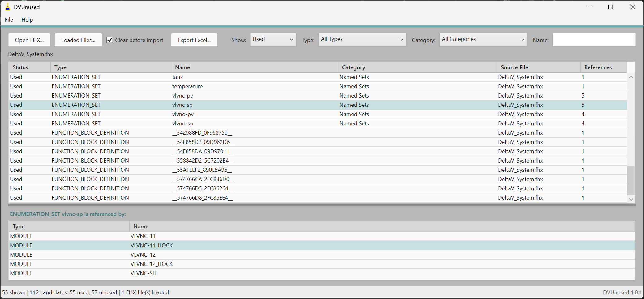Select the referencing module VLVNC-SH
Viewport: 644px width, 299px height.
tap(322, 273)
